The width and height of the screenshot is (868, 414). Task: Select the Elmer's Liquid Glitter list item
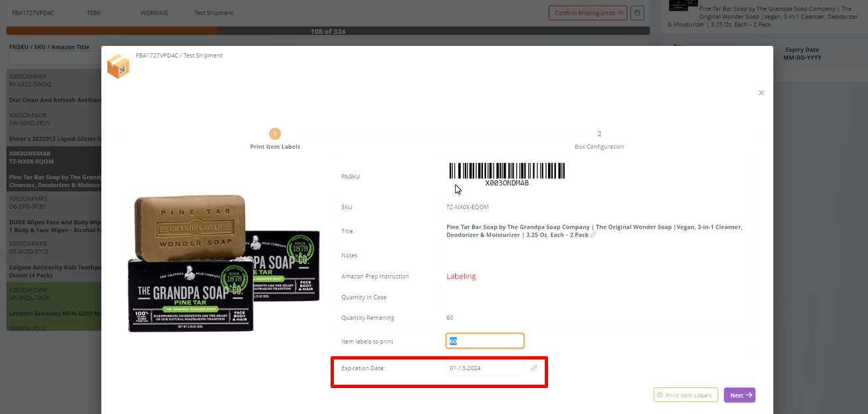point(55,139)
